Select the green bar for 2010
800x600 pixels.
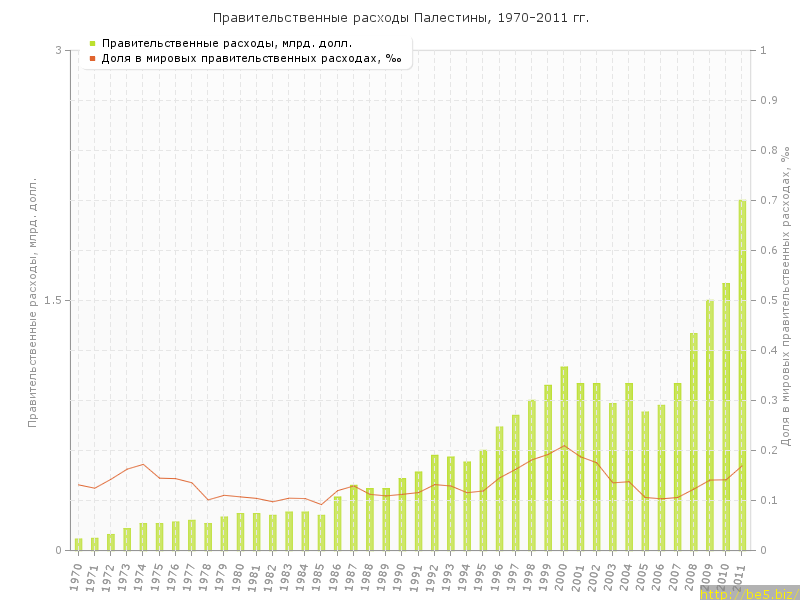pyautogui.click(x=726, y=416)
